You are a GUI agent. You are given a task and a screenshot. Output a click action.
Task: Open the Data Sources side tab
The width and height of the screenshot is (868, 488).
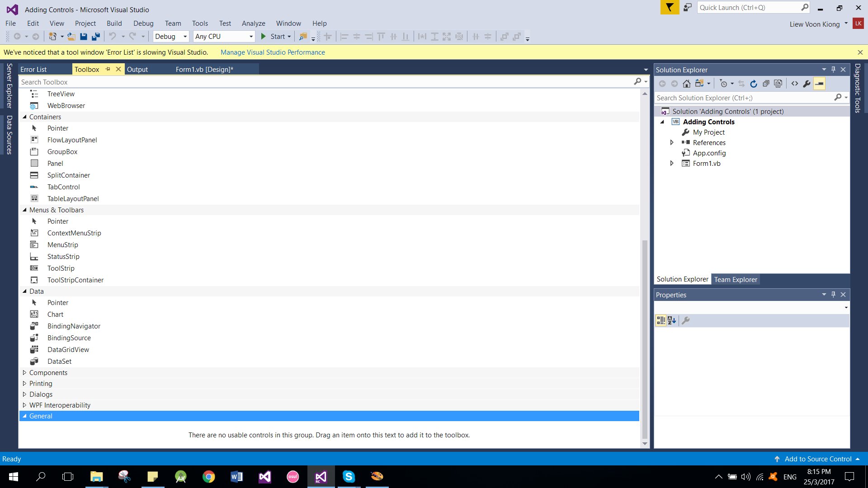point(9,135)
